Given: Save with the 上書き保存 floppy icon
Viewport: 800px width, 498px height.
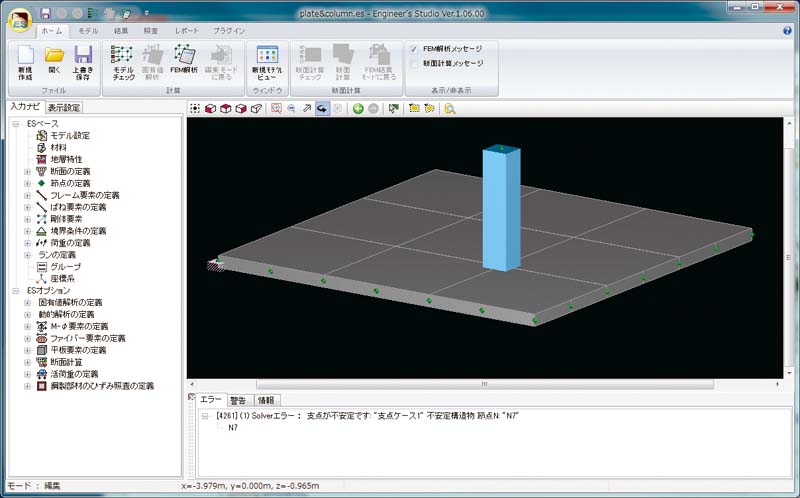Looking at the screenshot, I should (x=83, y=62).
